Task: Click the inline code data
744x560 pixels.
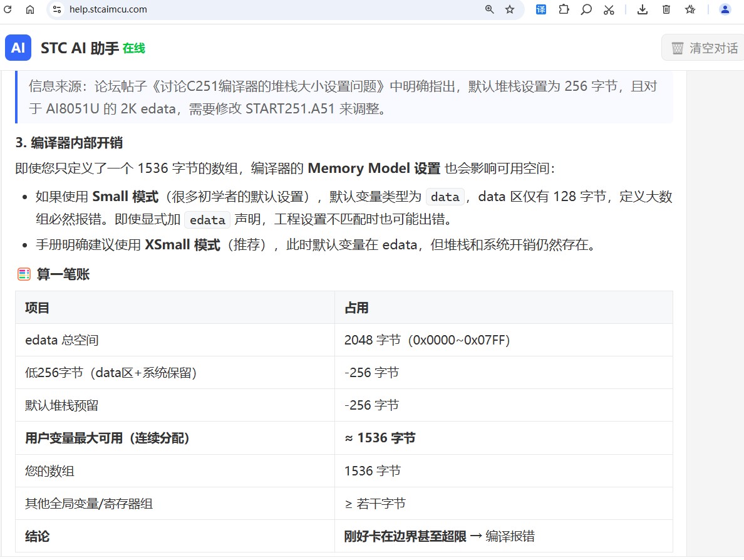Action: coord(445,197)
